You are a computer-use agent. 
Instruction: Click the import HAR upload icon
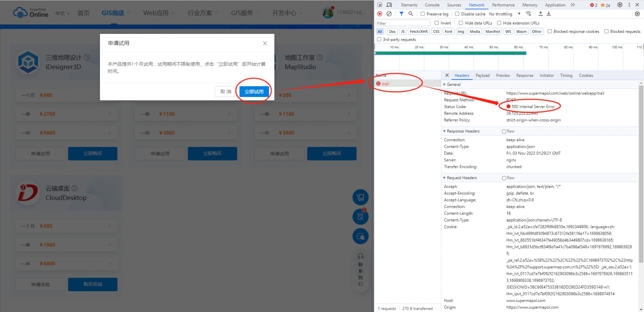[541, 14]
